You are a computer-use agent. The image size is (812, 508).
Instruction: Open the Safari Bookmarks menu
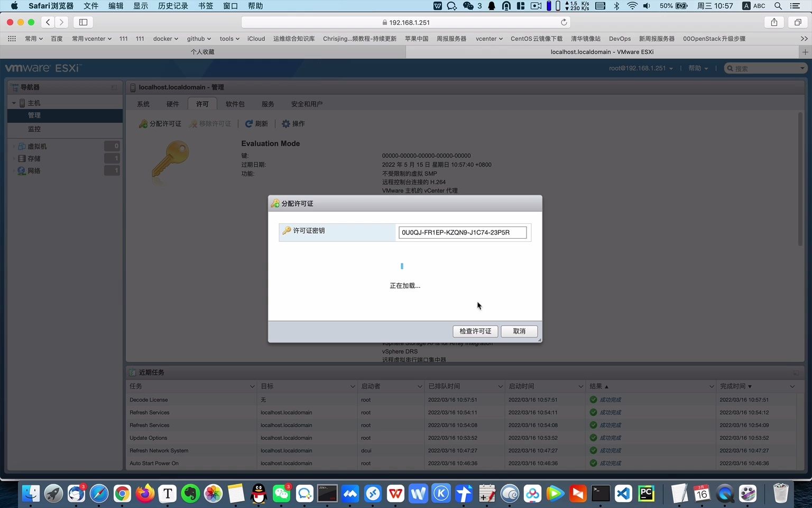[x=206, y=6]
